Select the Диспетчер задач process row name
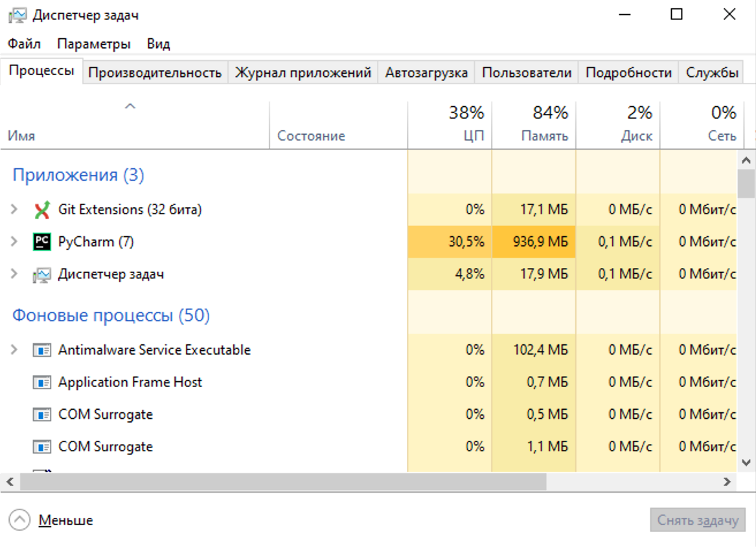Screen dimensions: 756x547 111,274
